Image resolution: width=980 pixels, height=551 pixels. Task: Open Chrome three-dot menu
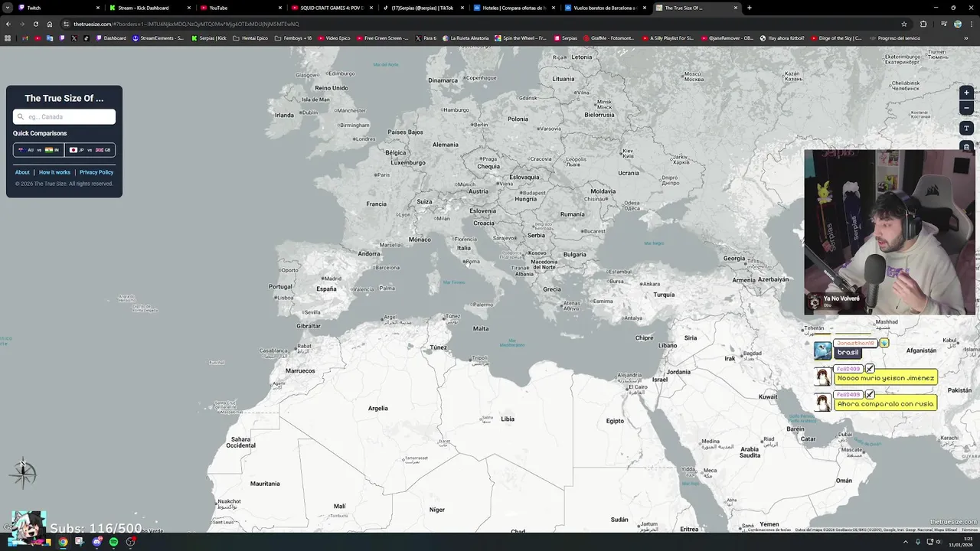click(972, 24)
